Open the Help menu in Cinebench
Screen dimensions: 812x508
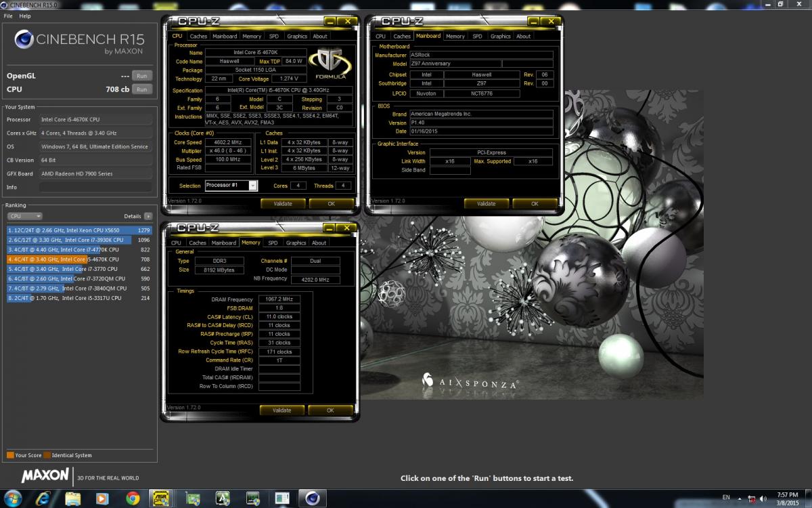[25, 16]
